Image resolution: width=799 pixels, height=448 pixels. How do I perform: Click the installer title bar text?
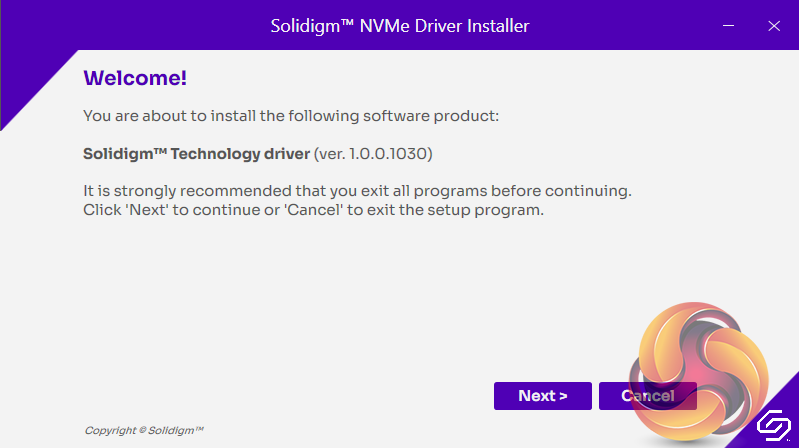click(399, 26)
